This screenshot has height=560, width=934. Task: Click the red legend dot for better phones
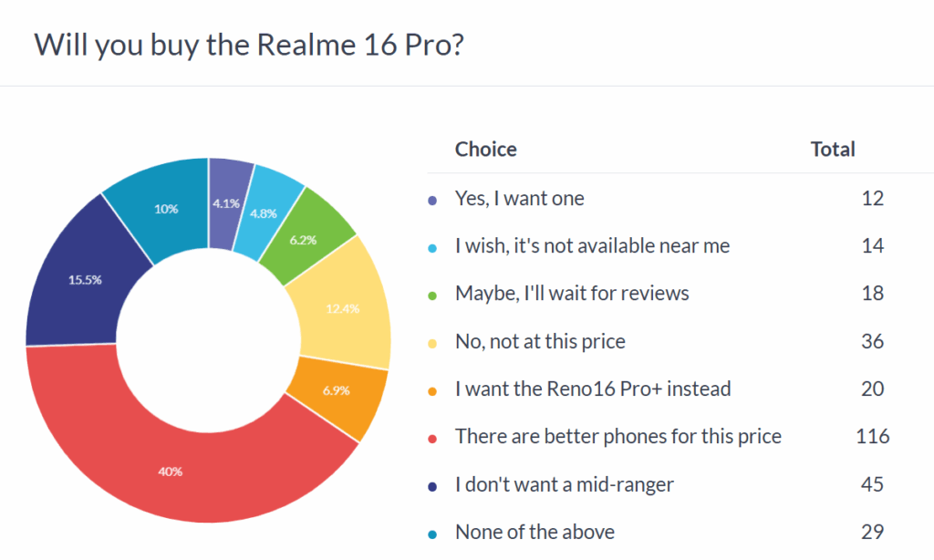(432, 437)
